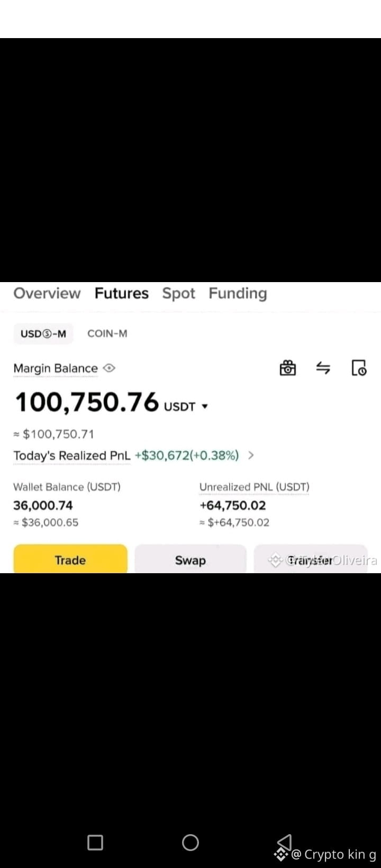This screenshot has height=868, width=381.
Task: Tap the Android recent apps square
Action: (95, 842)
